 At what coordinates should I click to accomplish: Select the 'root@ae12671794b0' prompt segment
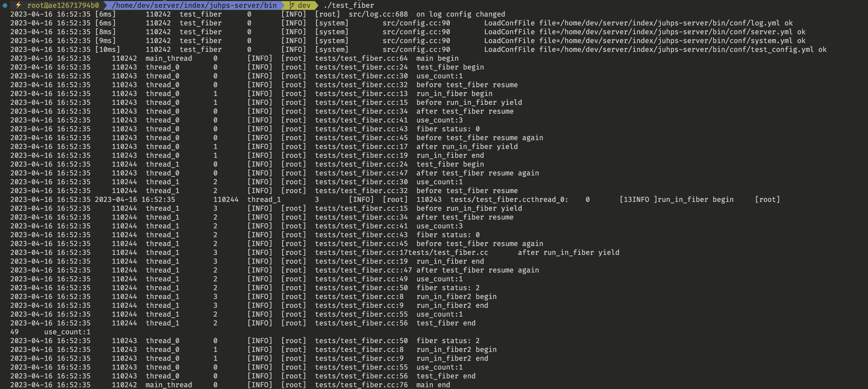click(x=63, y=5)
